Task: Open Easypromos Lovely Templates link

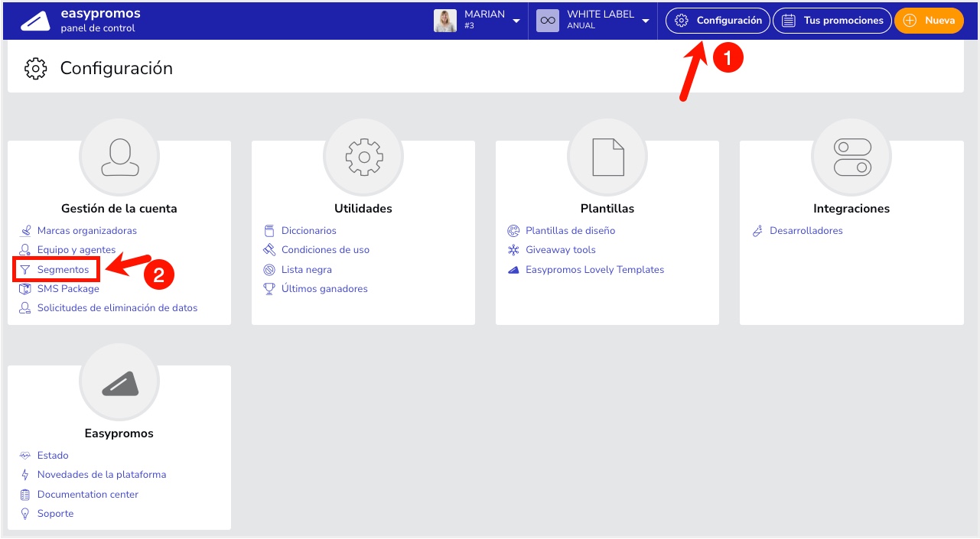Action: tap(595, 270)
